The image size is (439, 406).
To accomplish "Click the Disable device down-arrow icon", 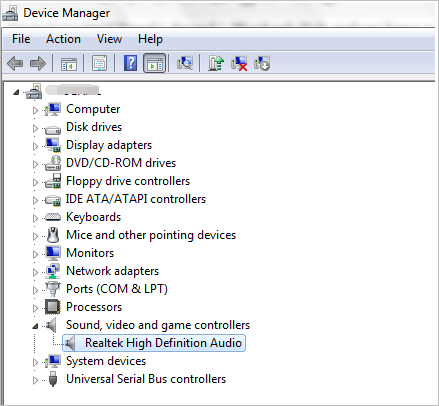I will [x=262, y=63].
